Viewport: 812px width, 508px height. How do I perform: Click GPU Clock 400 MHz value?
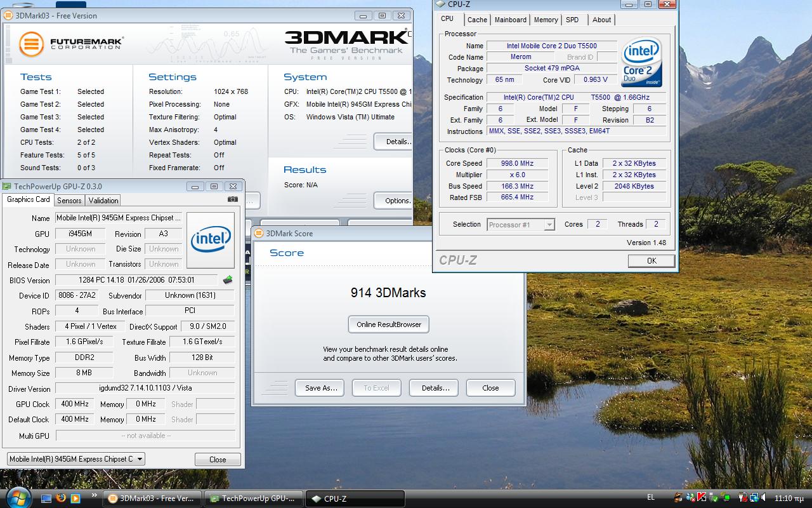click(x=75, y=404)
